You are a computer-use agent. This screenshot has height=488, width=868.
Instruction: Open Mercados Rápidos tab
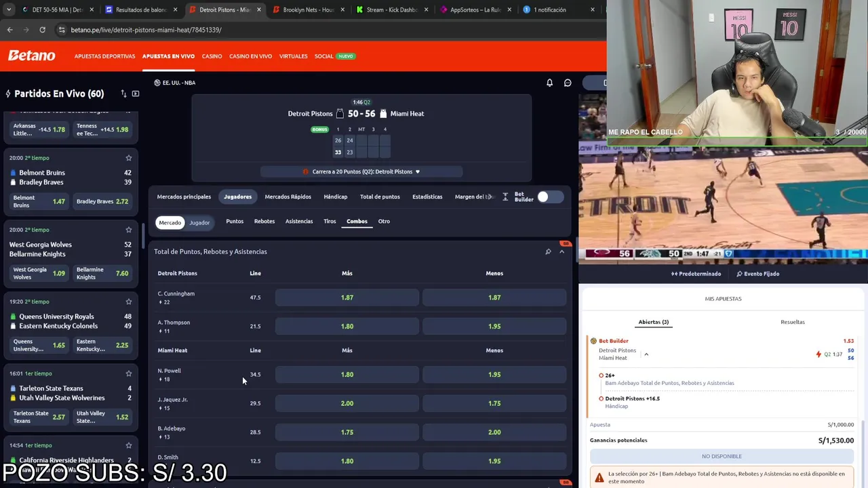click(288, 197)
